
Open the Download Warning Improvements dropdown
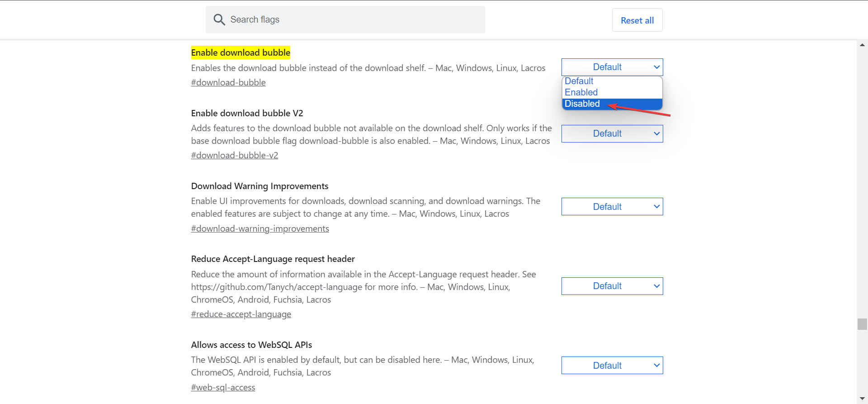(612, 207)
